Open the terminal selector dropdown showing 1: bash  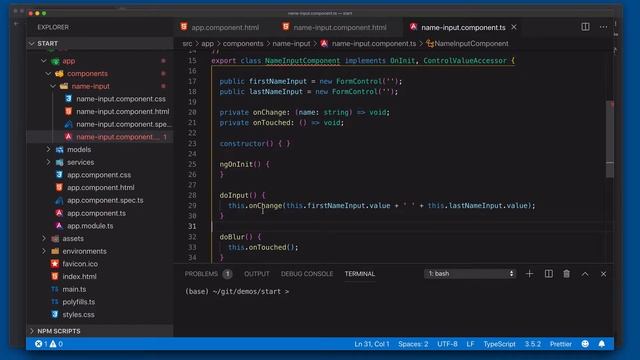(470, 273)
